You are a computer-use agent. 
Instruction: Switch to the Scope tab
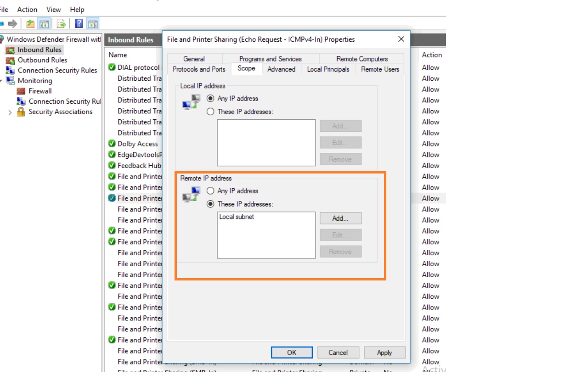coord(246,68)
